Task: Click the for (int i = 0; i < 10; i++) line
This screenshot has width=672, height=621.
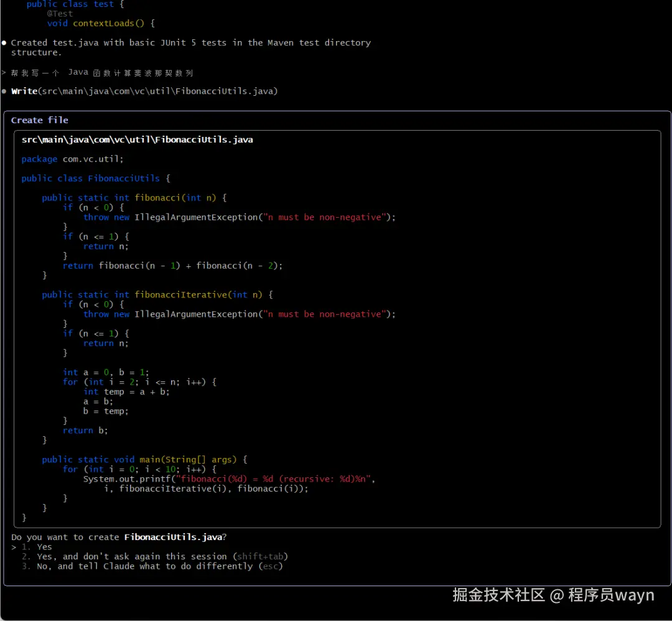Action: coord(140,469)
